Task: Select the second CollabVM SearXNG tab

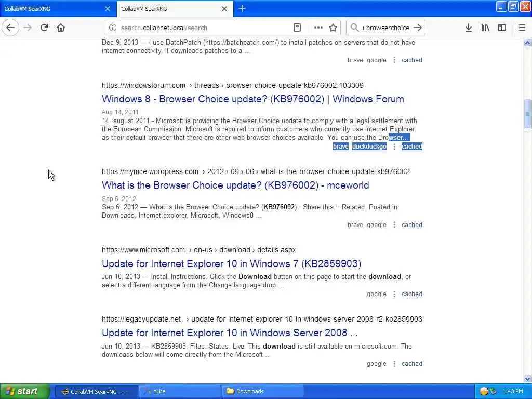Action: click(x=170, y=9)
